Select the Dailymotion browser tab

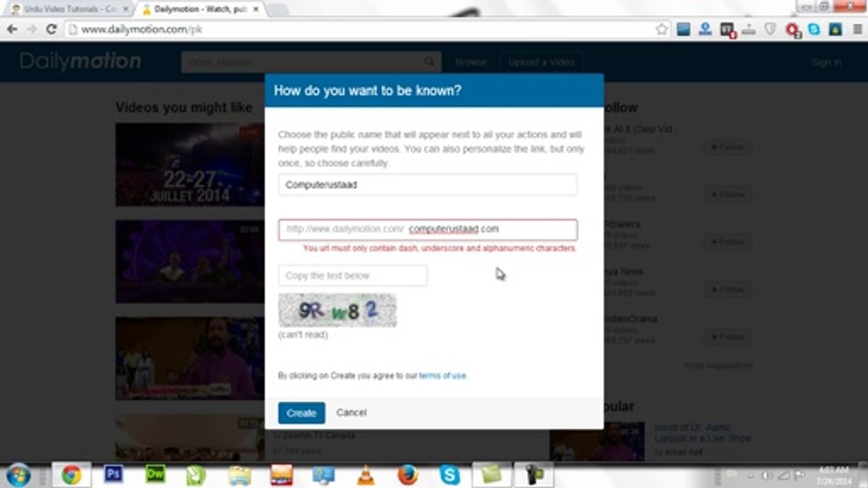click(x=201, y=9)
